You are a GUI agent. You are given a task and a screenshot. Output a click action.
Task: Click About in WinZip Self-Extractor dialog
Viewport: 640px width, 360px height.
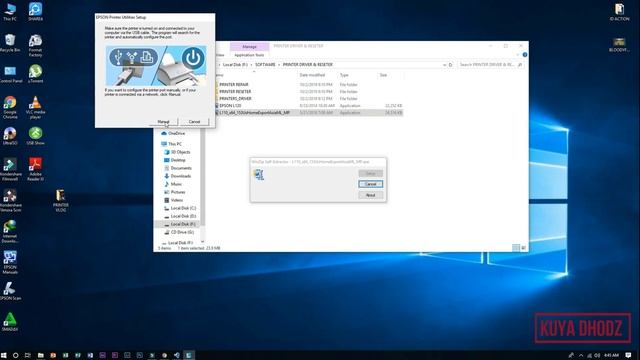370,195
